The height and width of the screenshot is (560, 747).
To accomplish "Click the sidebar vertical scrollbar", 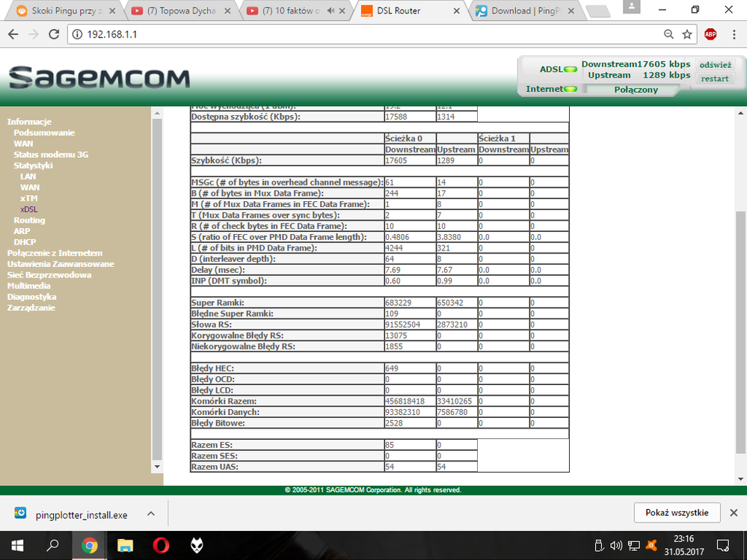I will (x=157, y=284).
